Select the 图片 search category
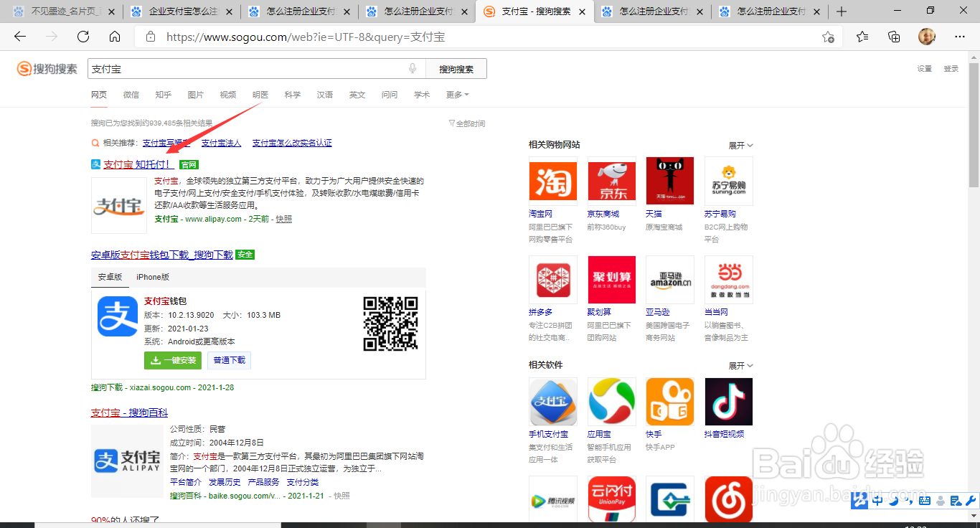Screen dimensions: 980x528 [x=196, y=95]
